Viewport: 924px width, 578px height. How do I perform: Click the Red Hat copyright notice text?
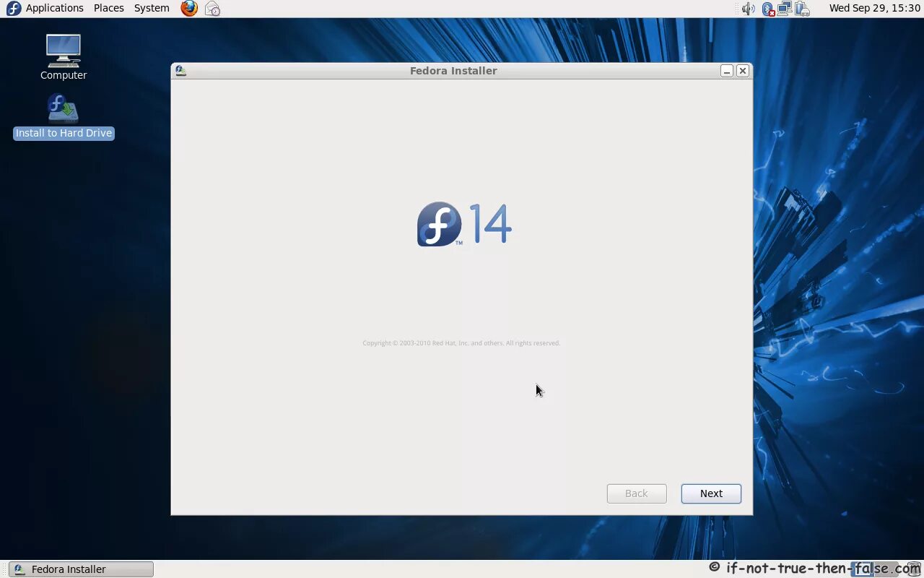tap(461, 343)
